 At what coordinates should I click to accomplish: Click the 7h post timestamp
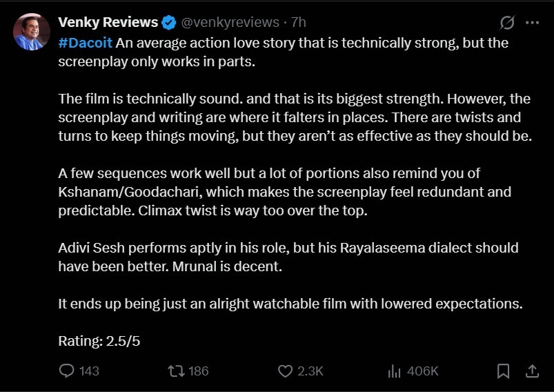click(299, 23)
